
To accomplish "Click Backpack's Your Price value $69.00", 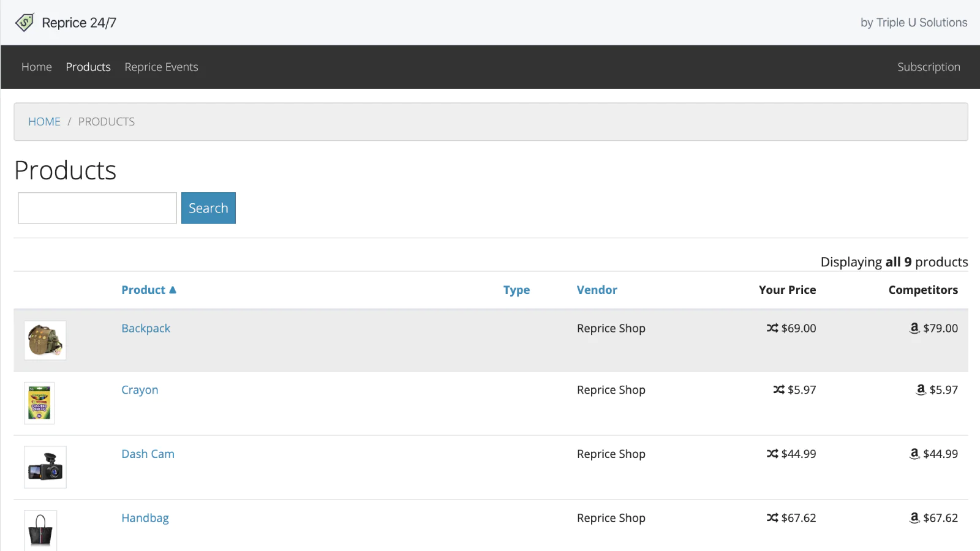I will click(x=799, y=328).
